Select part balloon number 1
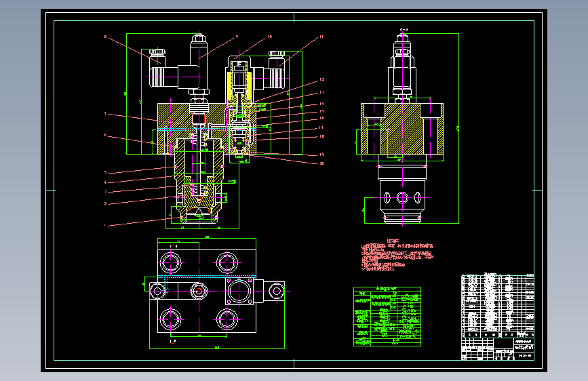The width and height of the screenshot is (588, 381). 104,225
